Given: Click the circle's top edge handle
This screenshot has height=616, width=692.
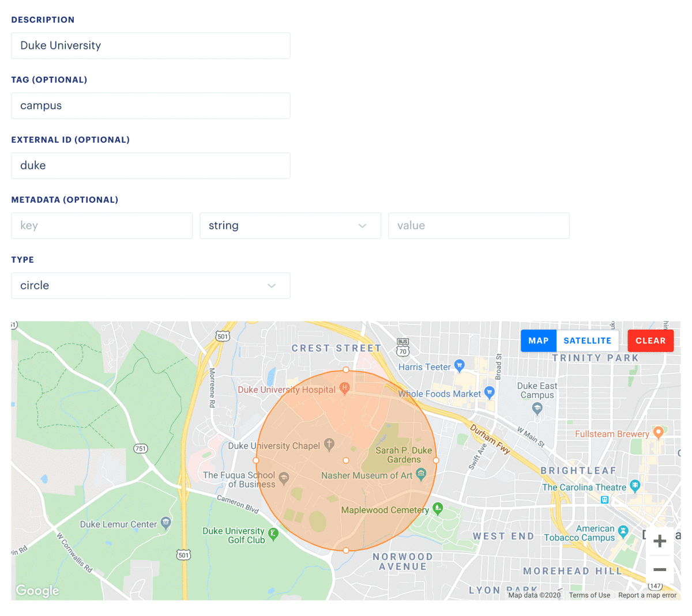Looking at the screenshot, I should (x=346, y=370).
